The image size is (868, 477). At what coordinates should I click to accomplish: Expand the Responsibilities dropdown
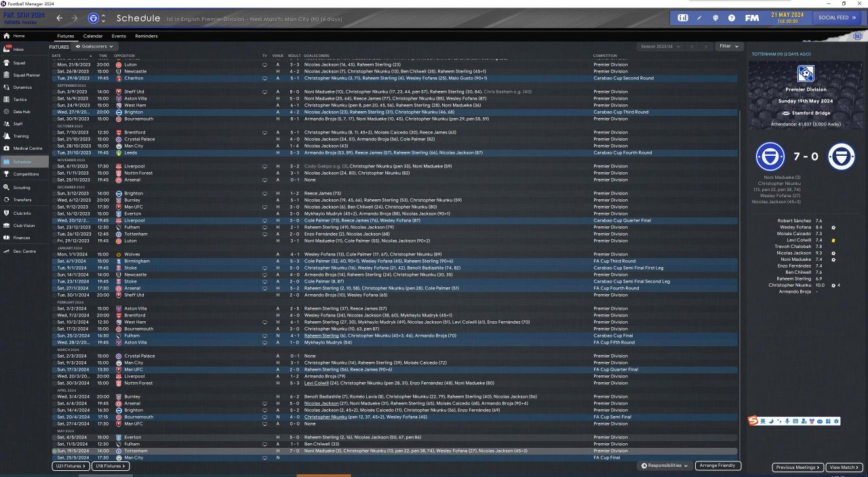[664, 466]
